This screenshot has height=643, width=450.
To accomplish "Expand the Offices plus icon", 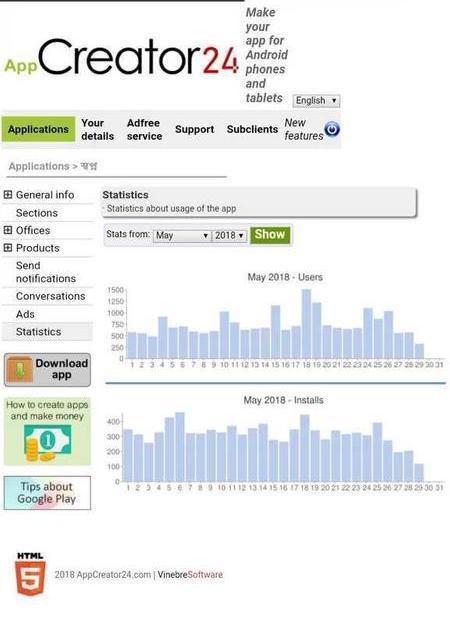I will click(x=8, y=230).
